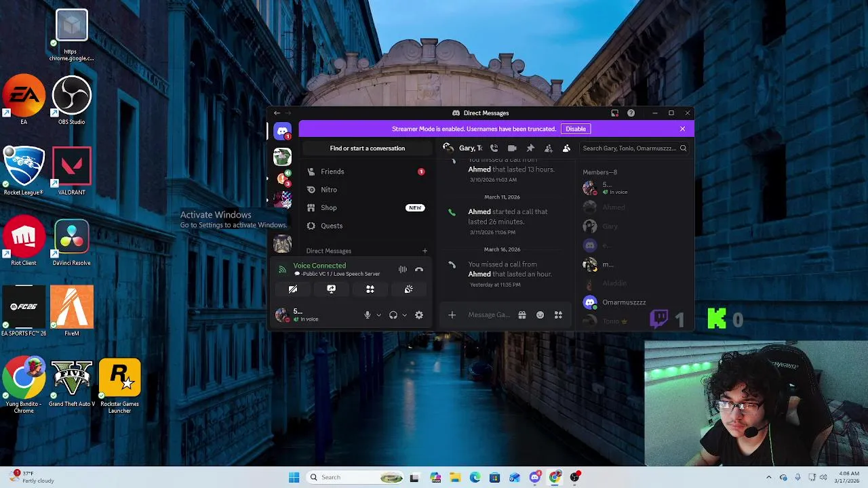Open Rocket League desktop shortcut
The height and width of the screenshot is (488, 868).
click(24, 171)
